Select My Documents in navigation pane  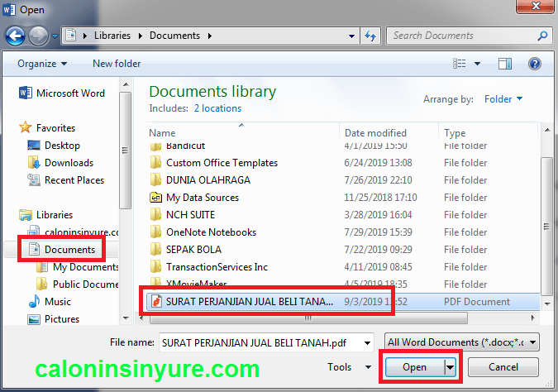pos(77,267)
